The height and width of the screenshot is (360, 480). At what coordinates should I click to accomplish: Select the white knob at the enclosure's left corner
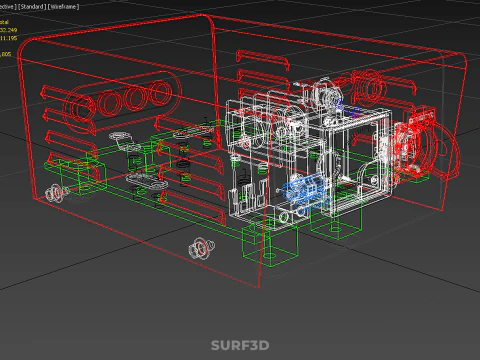56,192
